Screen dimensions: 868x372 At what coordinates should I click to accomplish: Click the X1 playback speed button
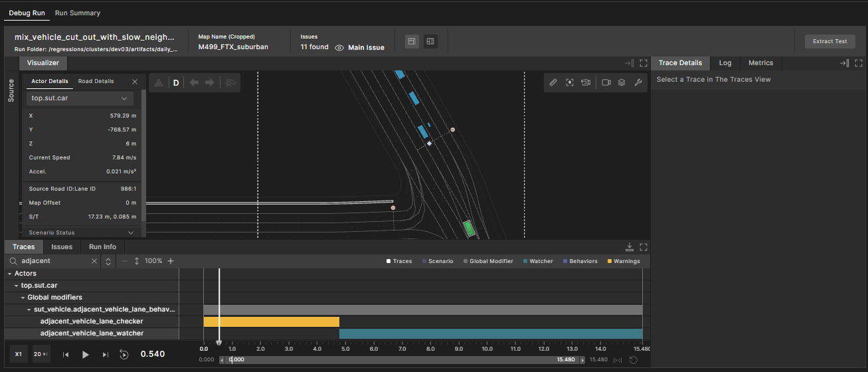click(19, 355)
